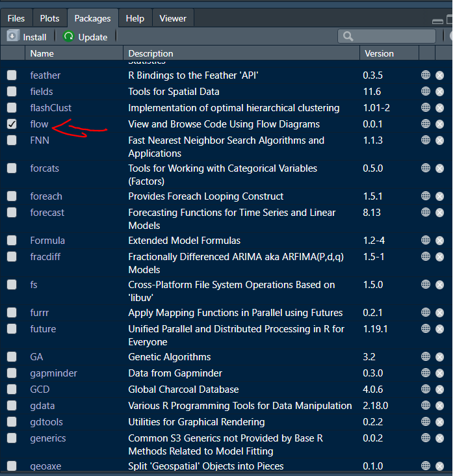
Task: Load foreach by ticking its checkbox
Action: [12, 196]
